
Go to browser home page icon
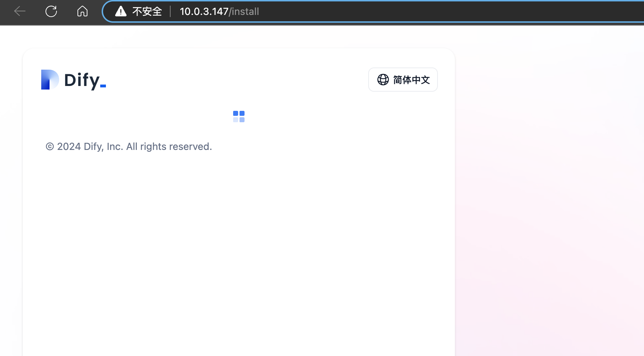(x=82, y=11)
